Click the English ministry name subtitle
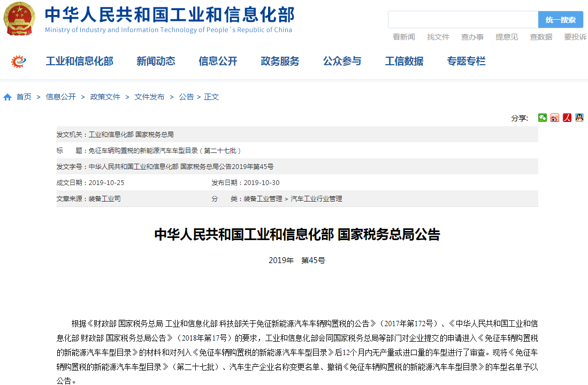 tap(169, 30)
